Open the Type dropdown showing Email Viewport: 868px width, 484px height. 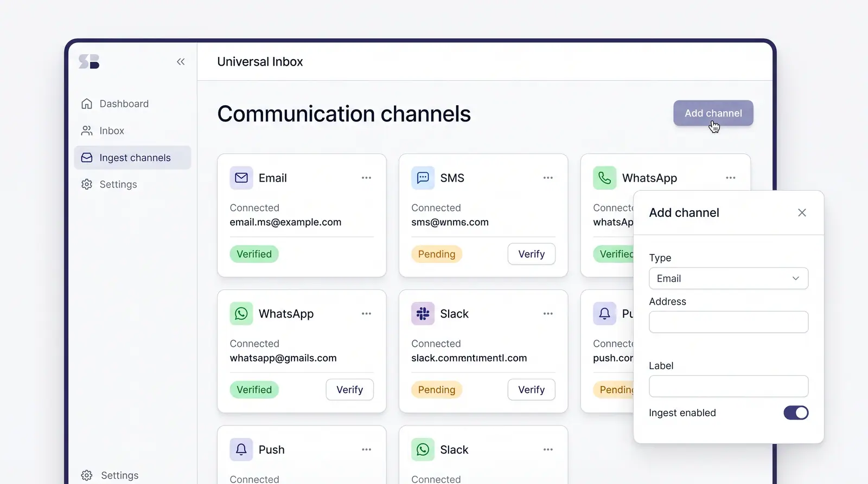pos(729,279)
